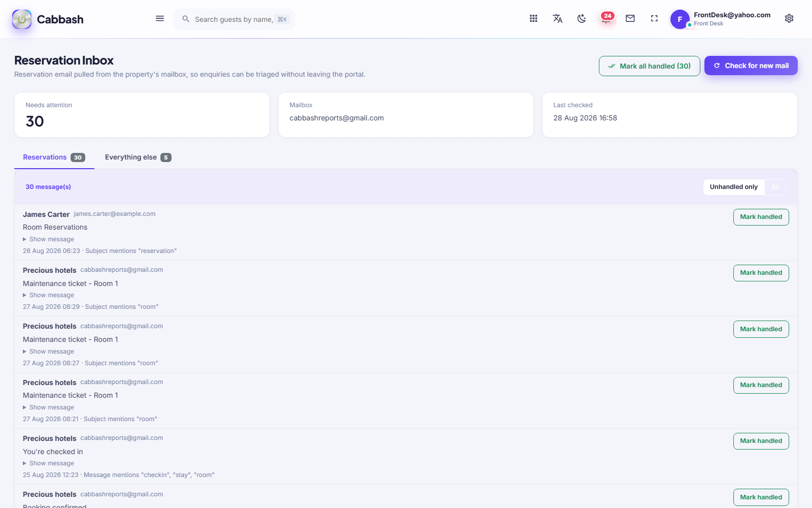
Task: Click Last checked 28 Aug 2026 16:58
Action: pos(585,118)
